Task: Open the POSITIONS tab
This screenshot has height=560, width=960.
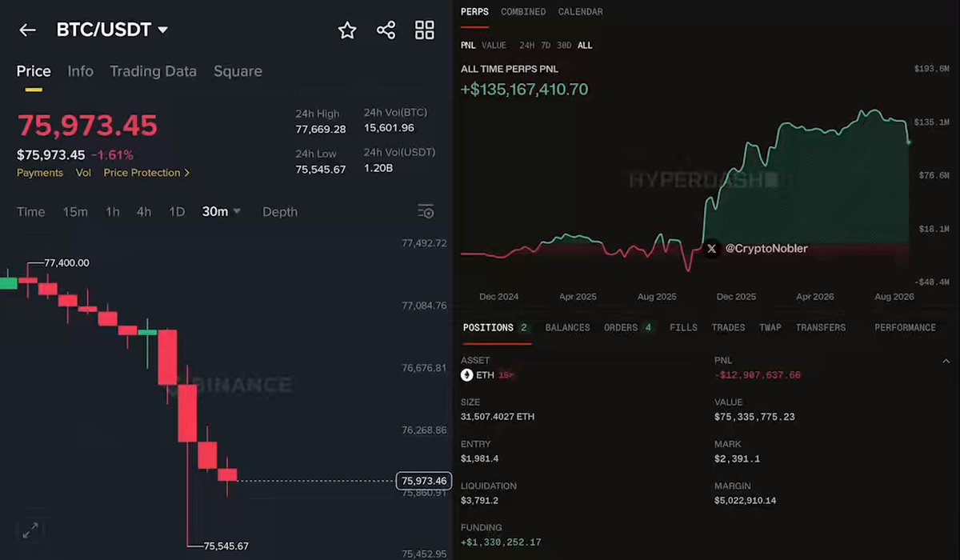Action: click(x=496, y=328)
